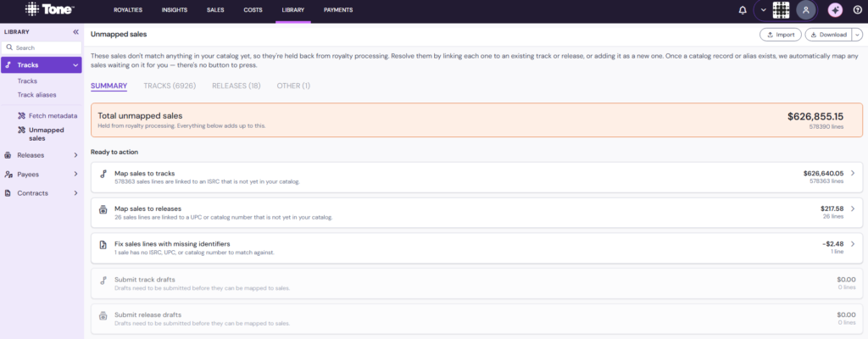Open Tracks sub-item in sidebar

click(27, 81)
